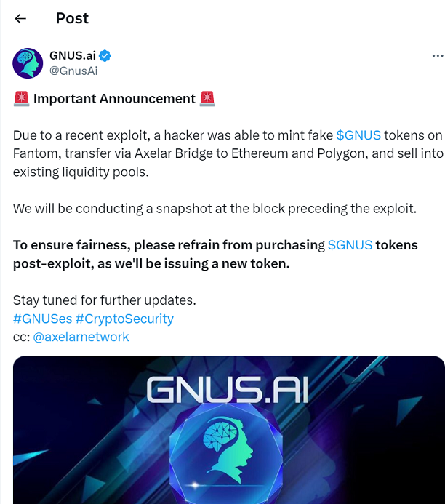Click the back arrow icon
This screenshot has height=504, width=445.
pyautogui.click(x=20, y=19)
